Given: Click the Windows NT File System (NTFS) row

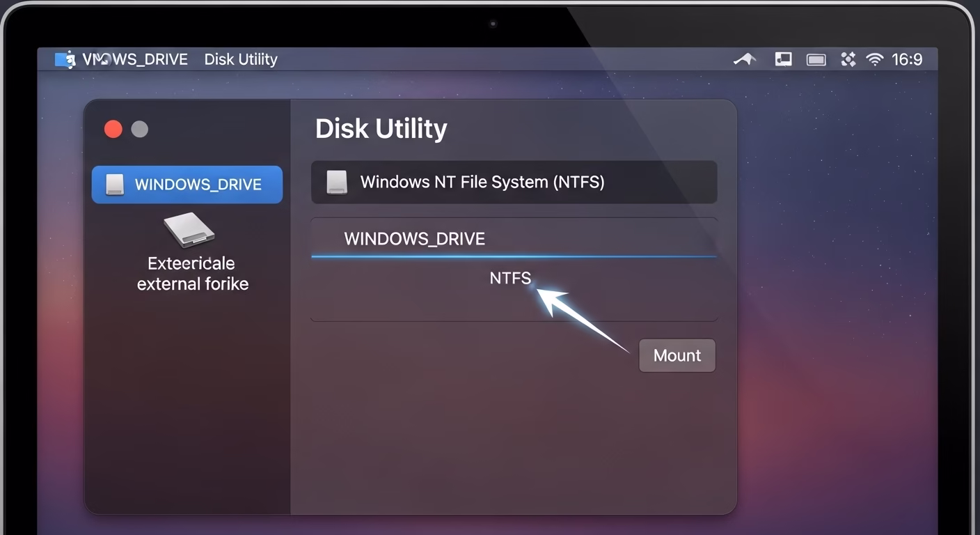Looking at the screenshot, I should (514, 183).
